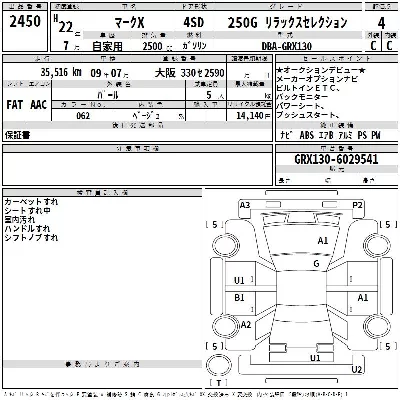Click chassis number GRX130-6029541
This screenshot has width=400, height=400.
pyautogui.click(x=336, y=159)
